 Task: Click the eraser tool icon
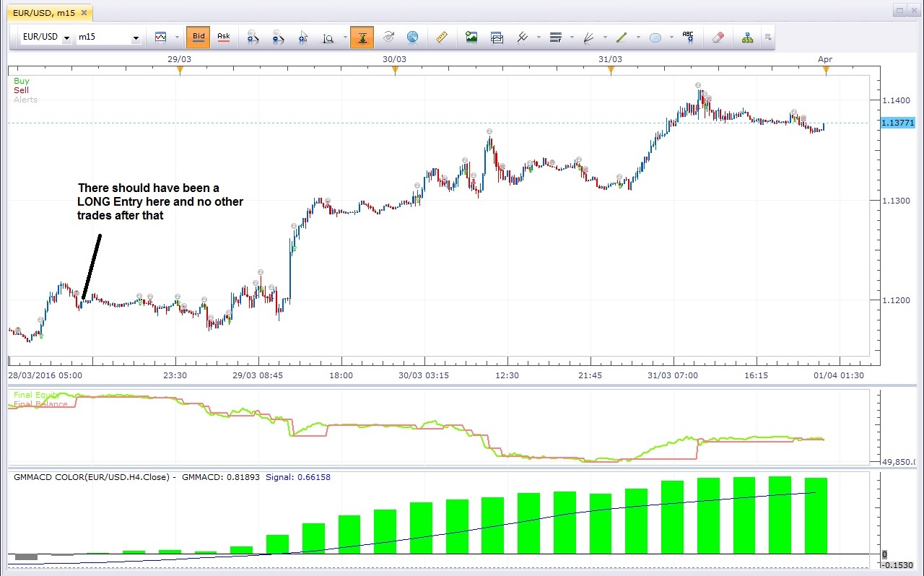717,38
